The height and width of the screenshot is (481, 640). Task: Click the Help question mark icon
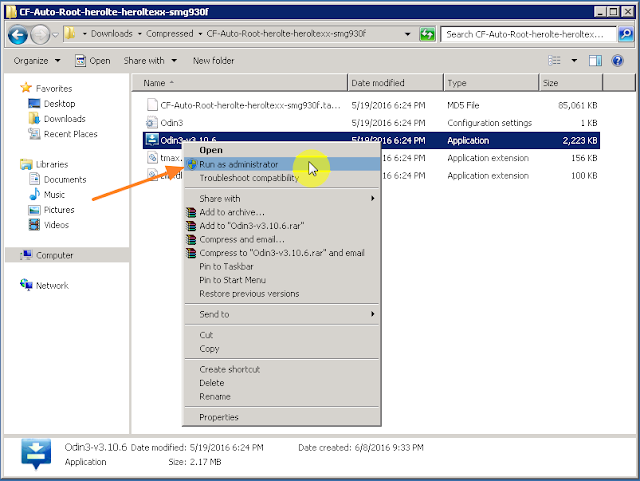618,61
